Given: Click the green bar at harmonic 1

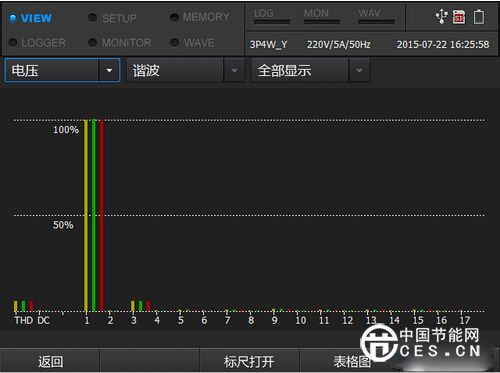Looking at the screenshot, I should [x=94, y=215].
